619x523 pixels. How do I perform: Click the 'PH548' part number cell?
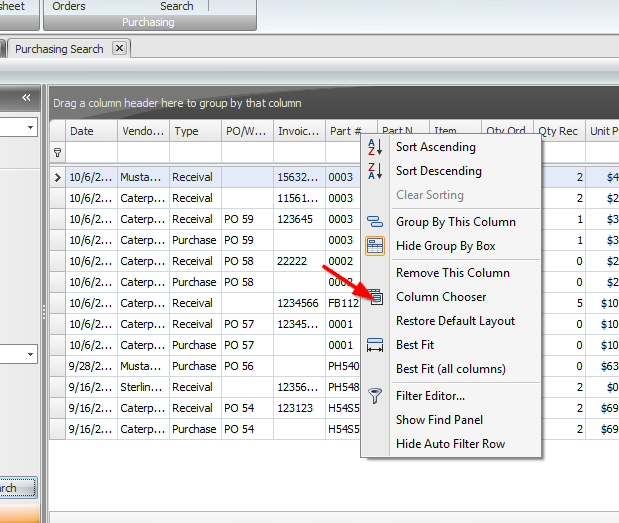click(x=343, y=387)
